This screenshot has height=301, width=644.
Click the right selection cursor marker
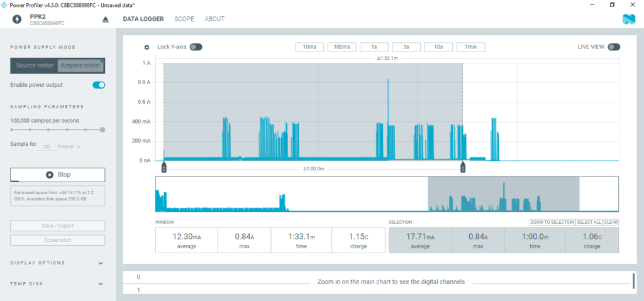[x=463, y=167]
